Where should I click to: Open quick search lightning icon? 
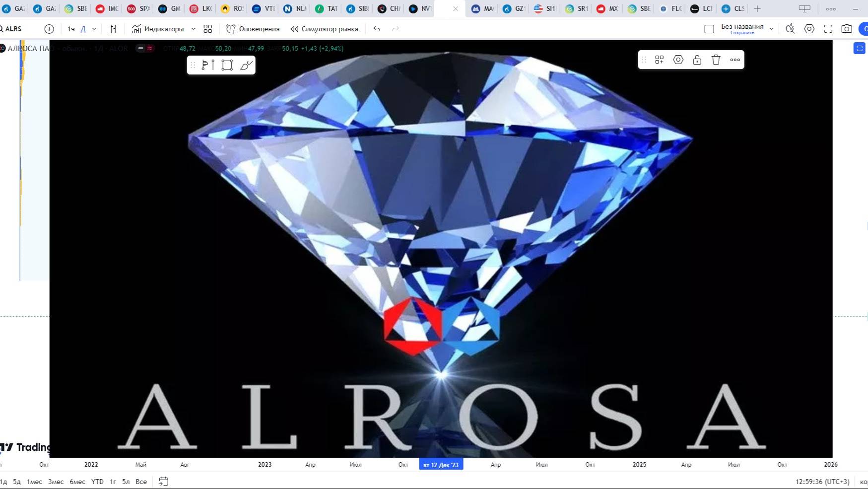point(790,29)
